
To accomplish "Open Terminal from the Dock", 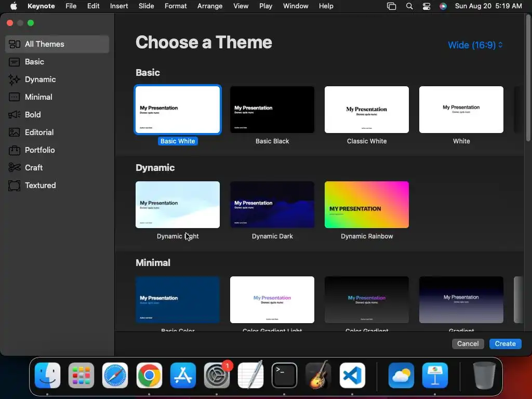I will [x=284, y=375].
